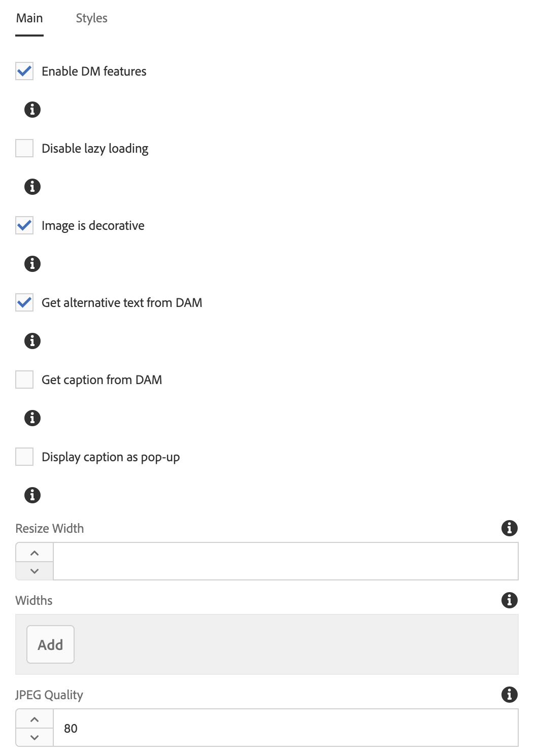Click Add to insert a new width
Screen dimensions: 538x756
(50, 644)
